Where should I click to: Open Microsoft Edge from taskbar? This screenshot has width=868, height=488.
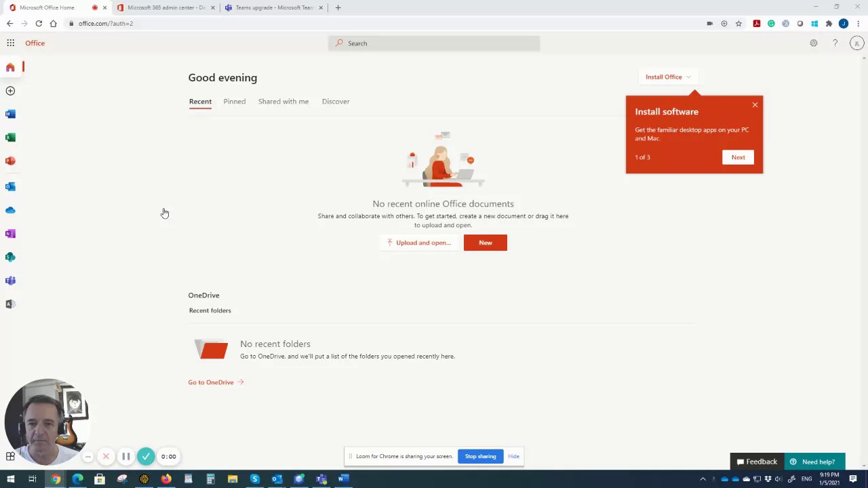[x=77, y=479]
